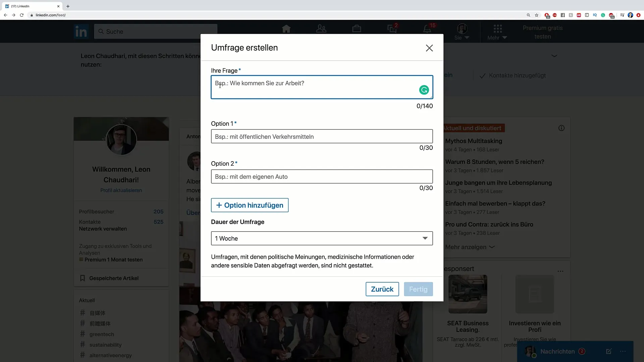Click the greentech hashtag
This screenshot has height=362, width=644.
coord(102,334)
